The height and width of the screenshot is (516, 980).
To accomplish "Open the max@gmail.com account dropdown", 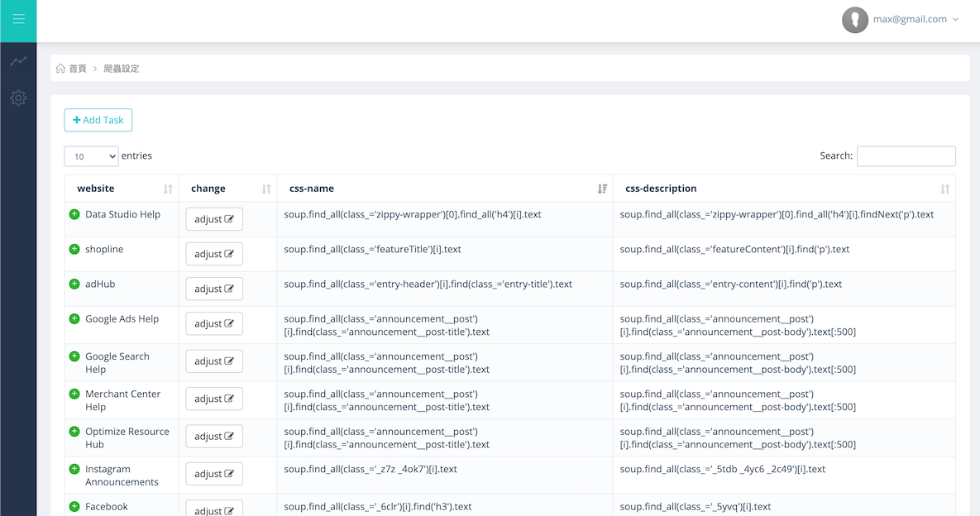I will 915,19.
